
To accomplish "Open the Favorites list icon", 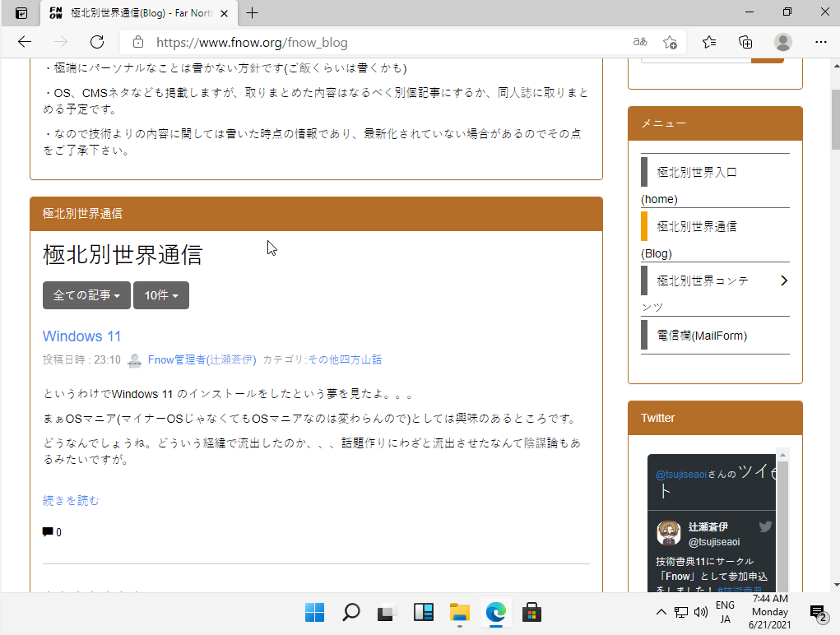I will tap(709, 42).
